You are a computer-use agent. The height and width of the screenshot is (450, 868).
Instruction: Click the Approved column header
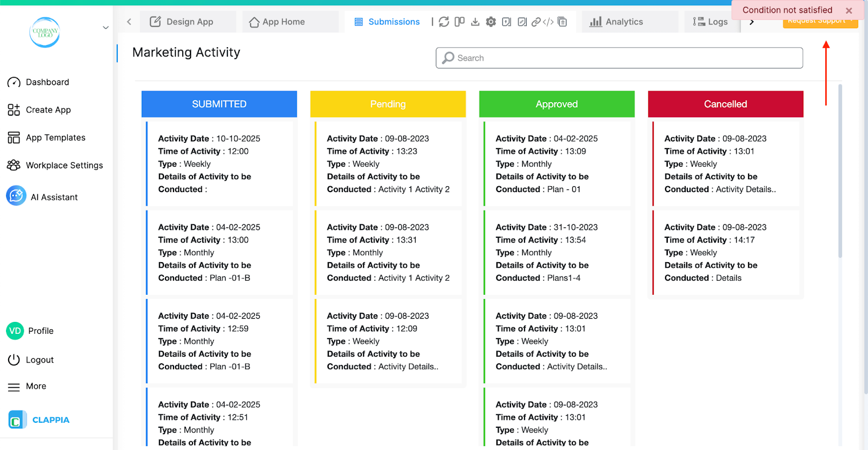click(557, 104)
